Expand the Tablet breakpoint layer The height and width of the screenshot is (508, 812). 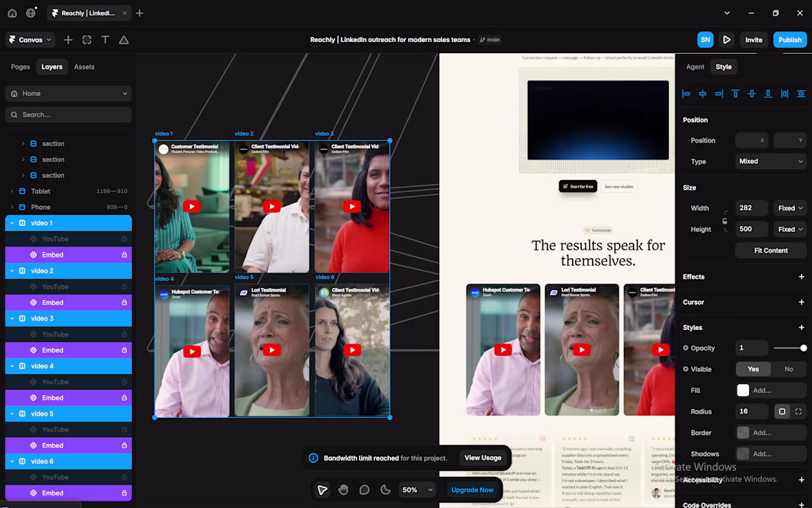click(13, 191)
